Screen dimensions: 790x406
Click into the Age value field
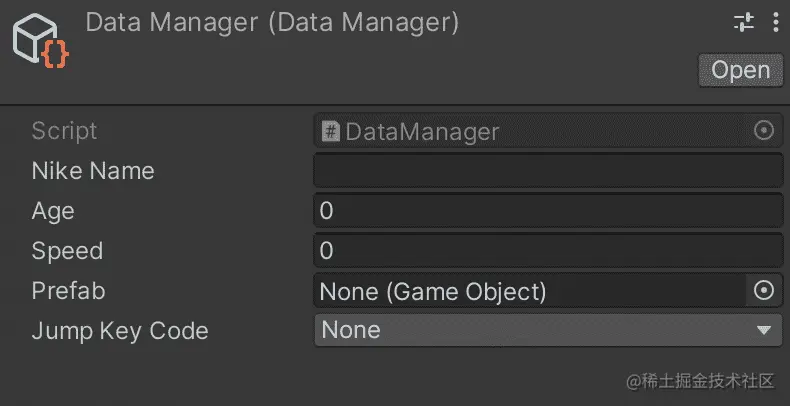548,211
